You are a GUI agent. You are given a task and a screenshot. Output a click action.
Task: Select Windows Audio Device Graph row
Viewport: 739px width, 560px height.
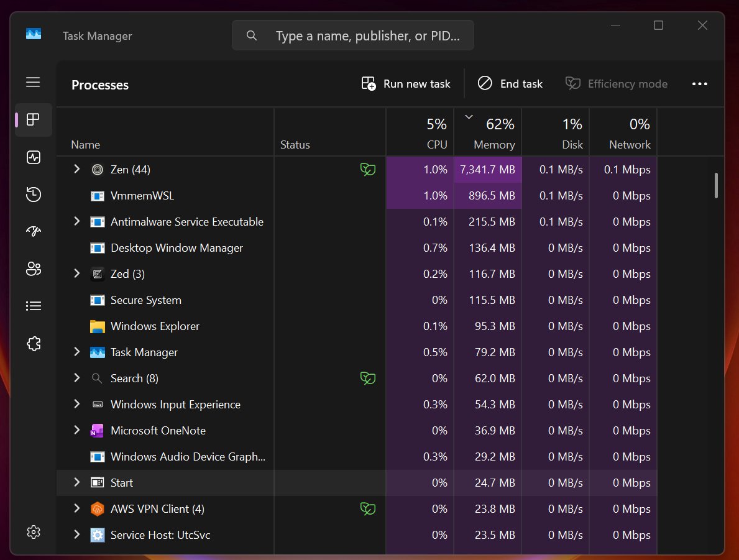click(357, 456)
